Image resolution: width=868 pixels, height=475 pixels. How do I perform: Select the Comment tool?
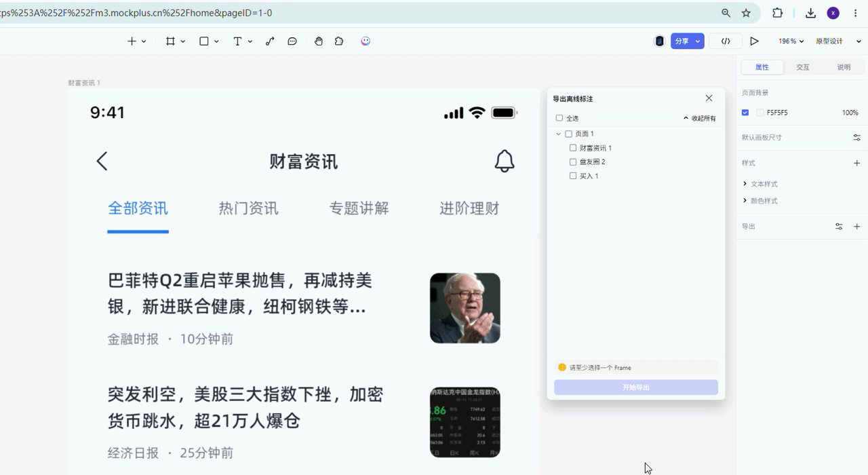click(292, 41)
